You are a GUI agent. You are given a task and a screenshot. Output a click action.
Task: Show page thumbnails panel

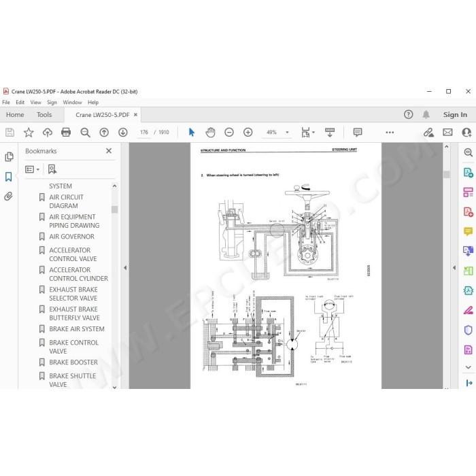[x=9, y=156]
